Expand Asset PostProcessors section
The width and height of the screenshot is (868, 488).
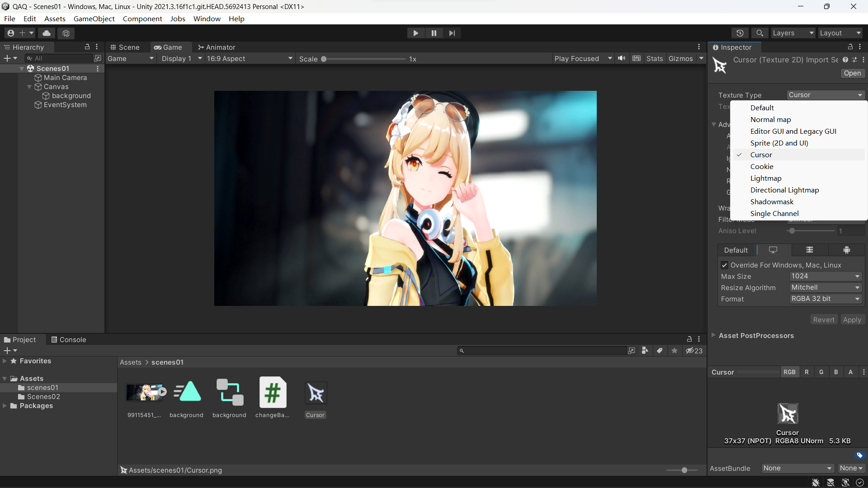click(x=713, y=335)
